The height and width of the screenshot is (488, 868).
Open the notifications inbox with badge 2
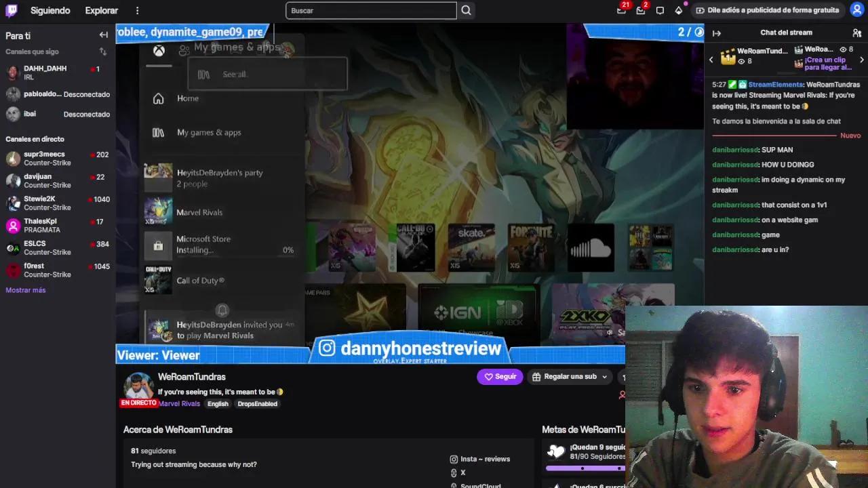(640, 10)
